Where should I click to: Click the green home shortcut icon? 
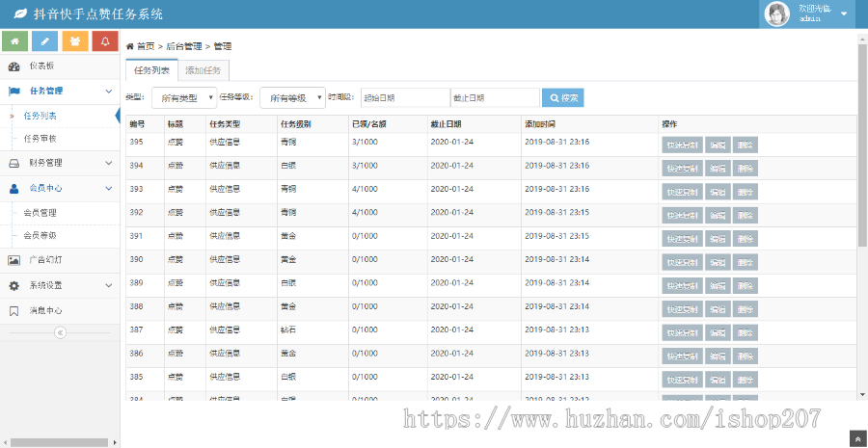click(x=14, y=41)
